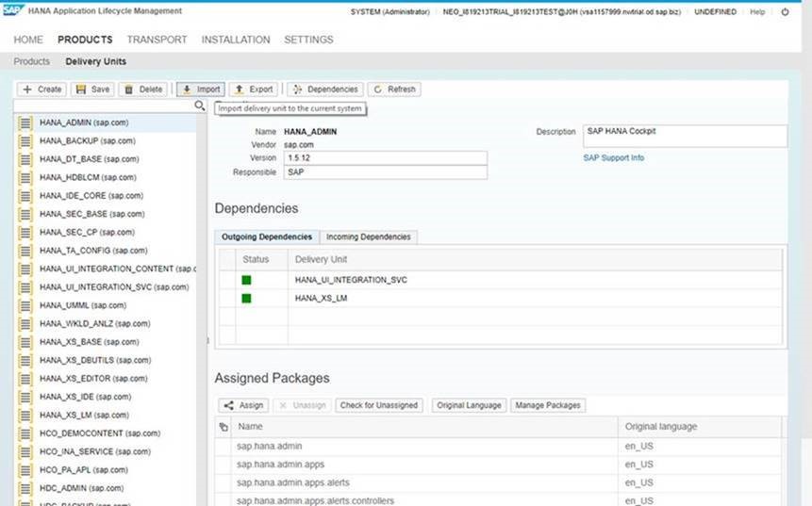Click the HANA_XS_BASE delivery unit icon
The image size is (812, 506).
(x=25, y=342)
